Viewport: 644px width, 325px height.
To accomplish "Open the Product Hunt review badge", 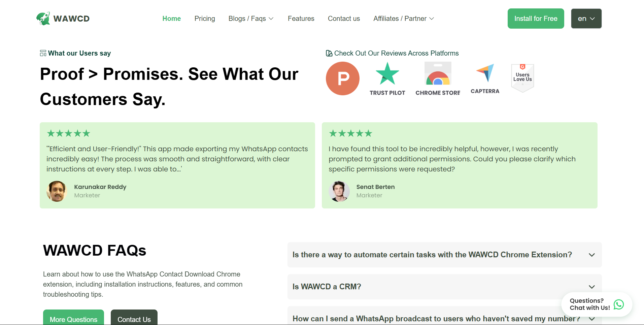I will coord(343,78).
